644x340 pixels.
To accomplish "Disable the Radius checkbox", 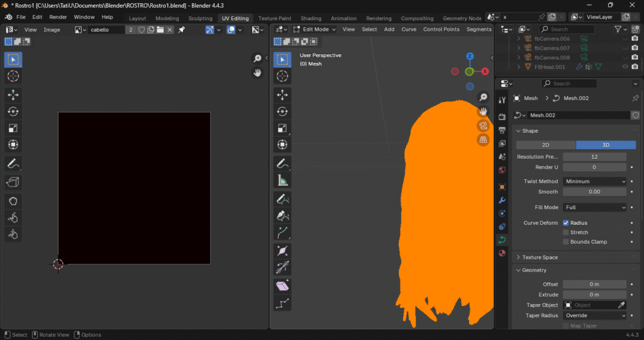I will click(566, 223).
